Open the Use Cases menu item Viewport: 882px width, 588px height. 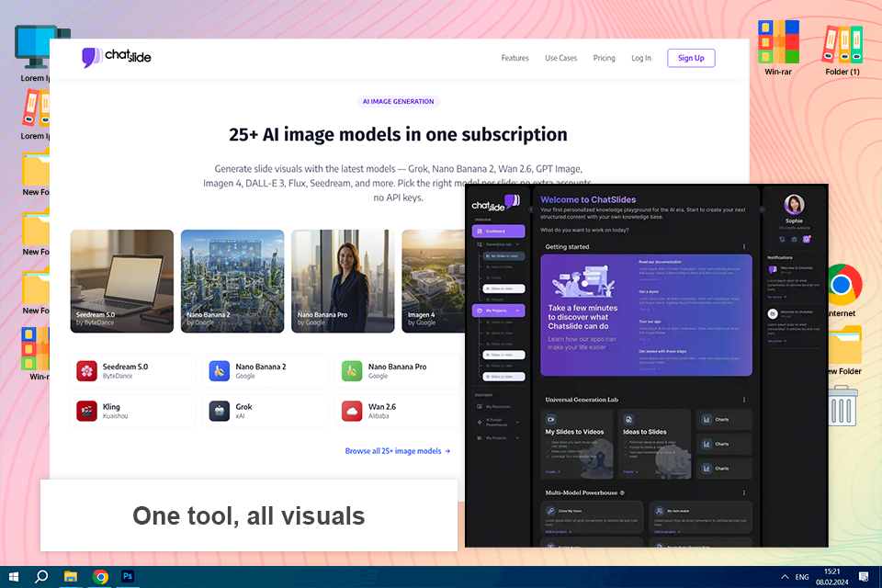pyautogui.click(x=560, y=58)
